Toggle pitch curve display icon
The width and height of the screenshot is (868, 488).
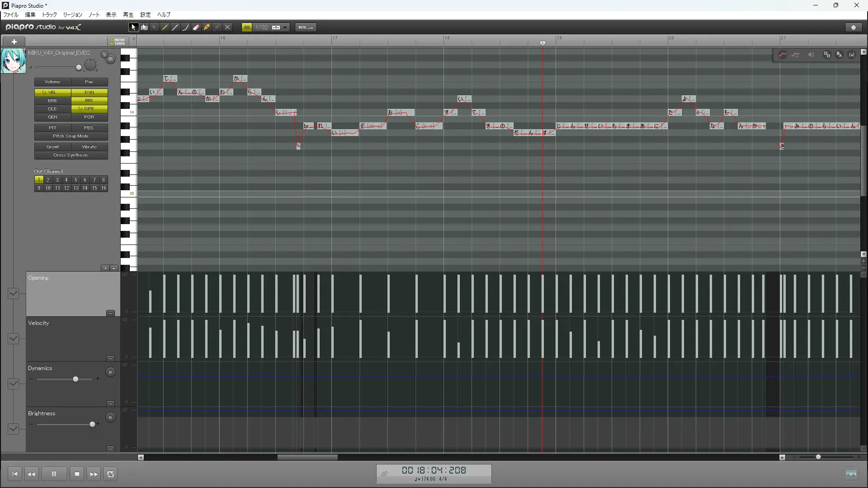click(x=783, y=55)
